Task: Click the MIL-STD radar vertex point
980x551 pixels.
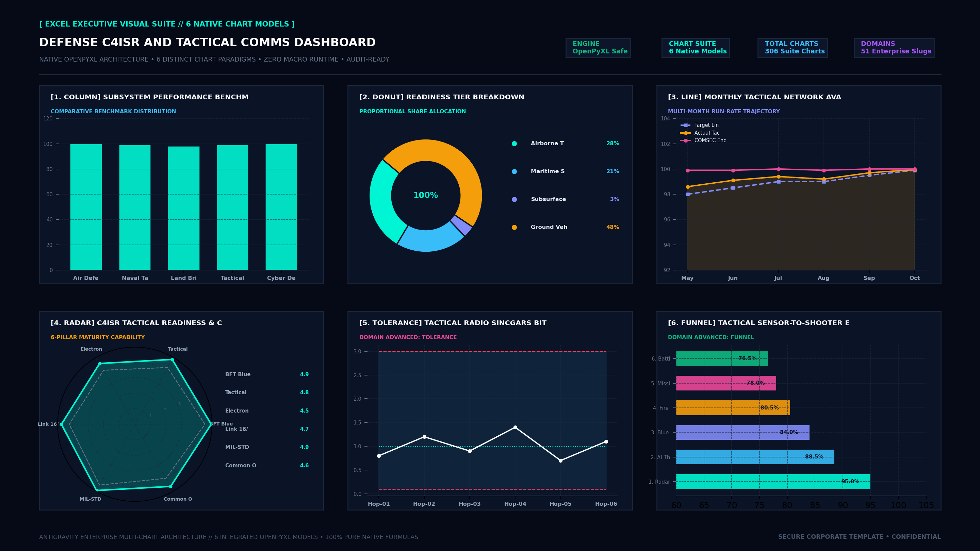Action: (97, 490)
